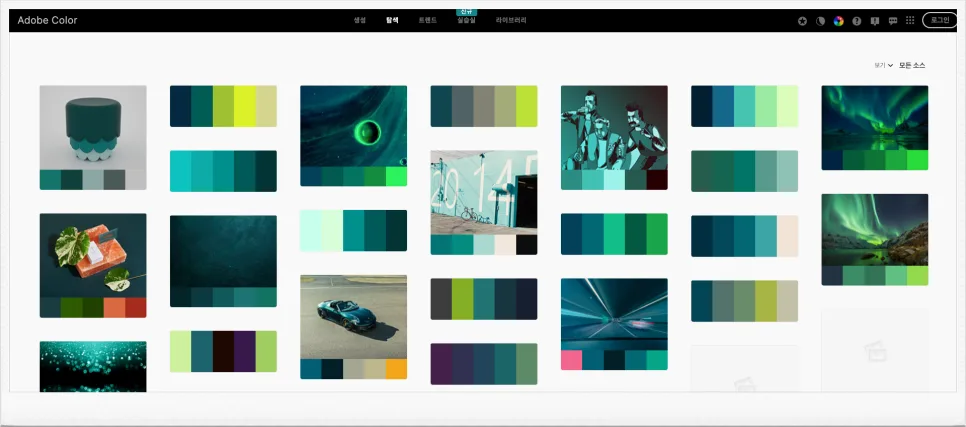The width and height of the screenshot is (966, 427).
Task: Open the teal-gray-olive-lime palette card
Action: (x=484, y=106)
